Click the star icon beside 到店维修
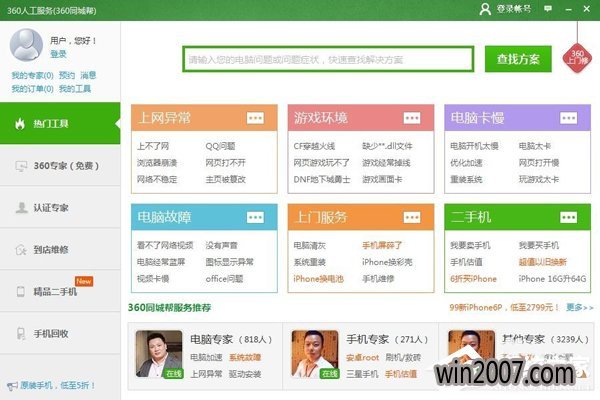The image size is (600, 400). click(x=21, y=250)
